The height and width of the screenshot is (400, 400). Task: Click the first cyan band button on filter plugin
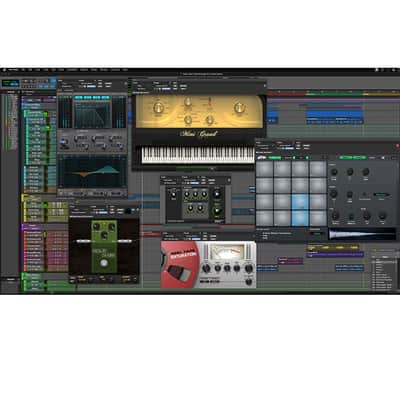tap(78, 97)
